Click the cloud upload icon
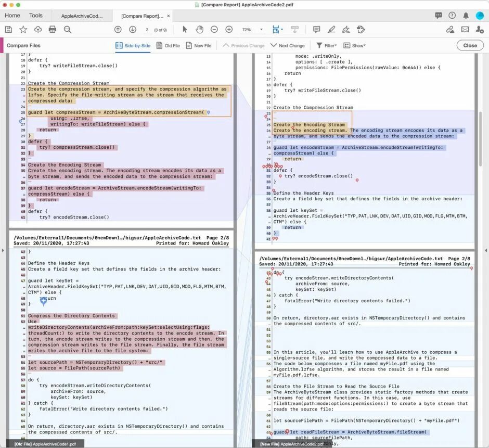This screenshot has height=448, width=489. click(x=38, y=30)
